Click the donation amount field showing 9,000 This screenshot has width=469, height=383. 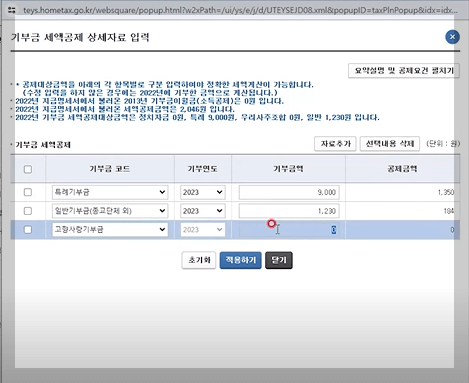pyautogui.click(x=289, y=192)
